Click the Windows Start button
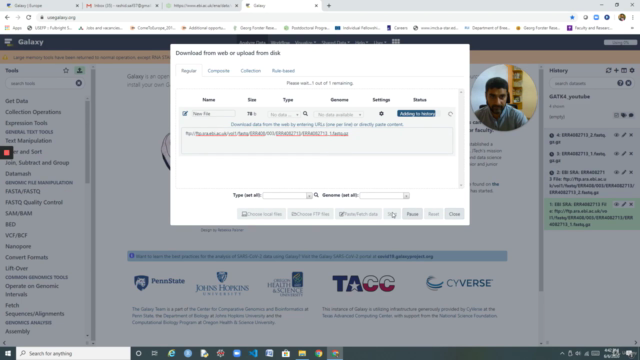Screen dimensions: 640x360 pyautogui.click(x=8, y=353)
